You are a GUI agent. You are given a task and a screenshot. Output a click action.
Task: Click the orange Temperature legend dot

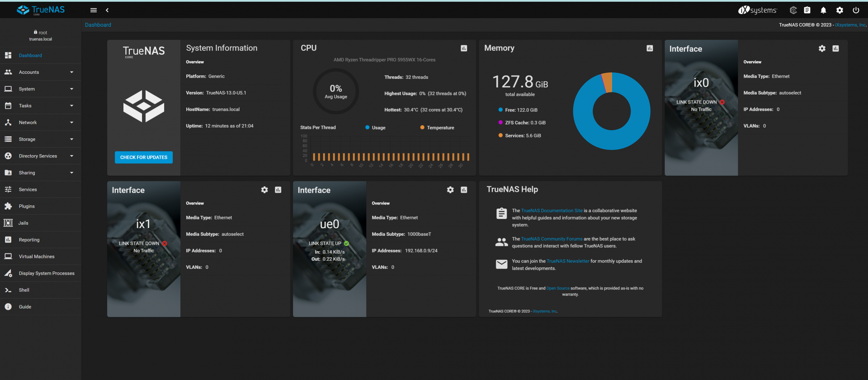tap(422, 128)
